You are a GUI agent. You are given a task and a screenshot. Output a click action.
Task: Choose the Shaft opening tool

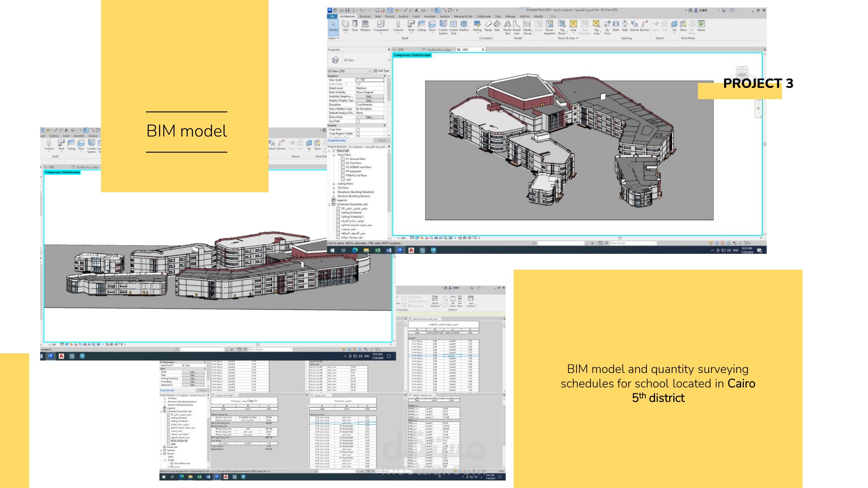pyautogui.click(x=616, y=26)
